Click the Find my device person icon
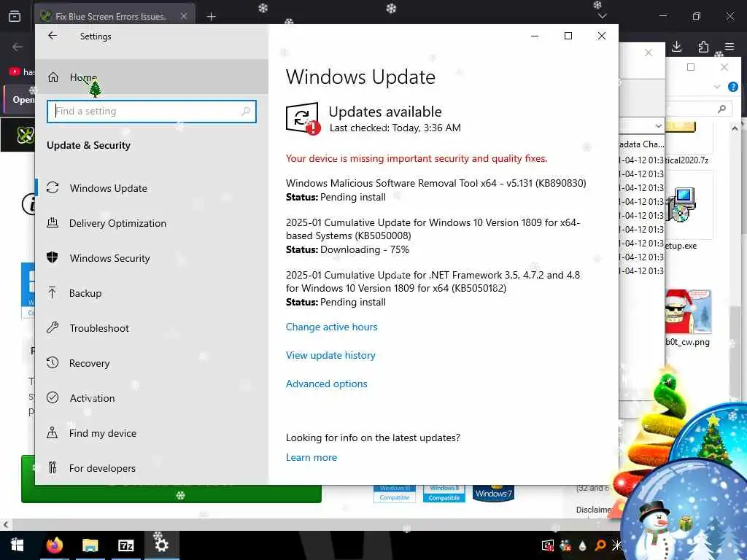747x560 pixels. 53,432
